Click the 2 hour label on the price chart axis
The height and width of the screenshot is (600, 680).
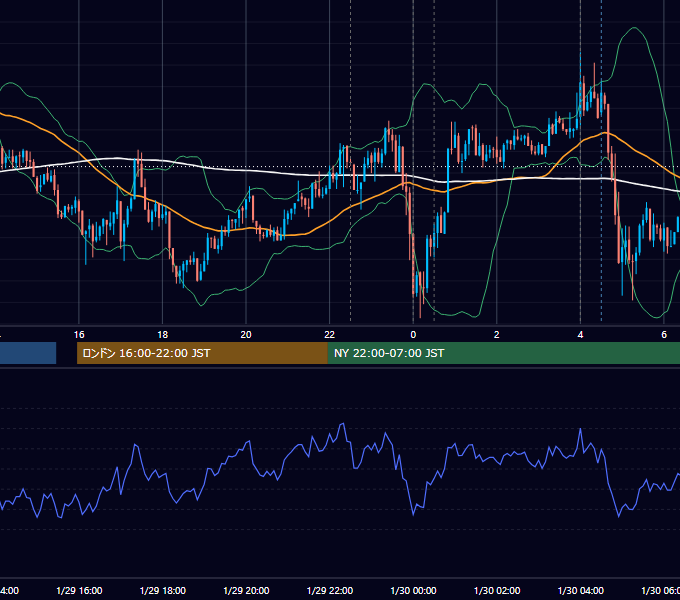point(497,335)
